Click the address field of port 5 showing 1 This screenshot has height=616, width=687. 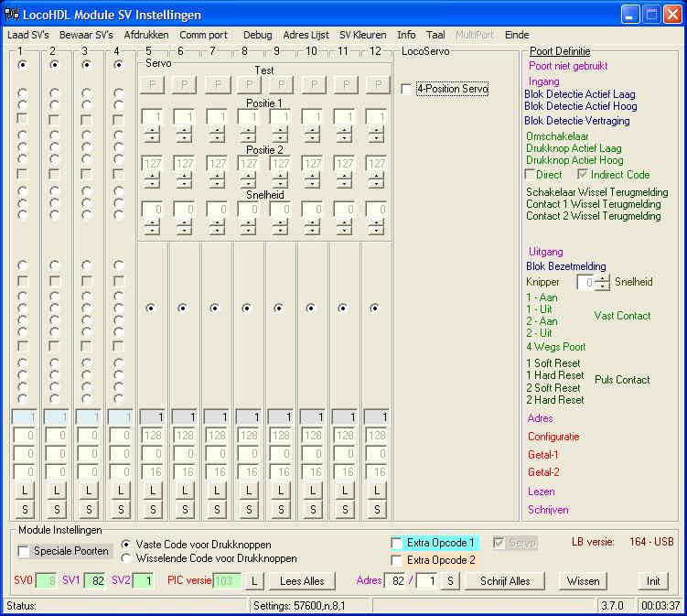coord(152,417)
